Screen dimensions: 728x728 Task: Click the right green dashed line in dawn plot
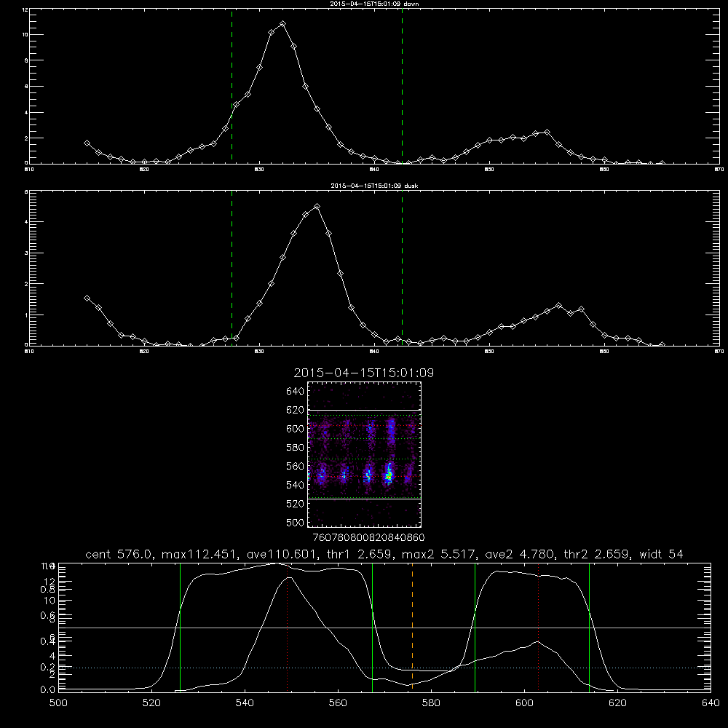(402, 86)
